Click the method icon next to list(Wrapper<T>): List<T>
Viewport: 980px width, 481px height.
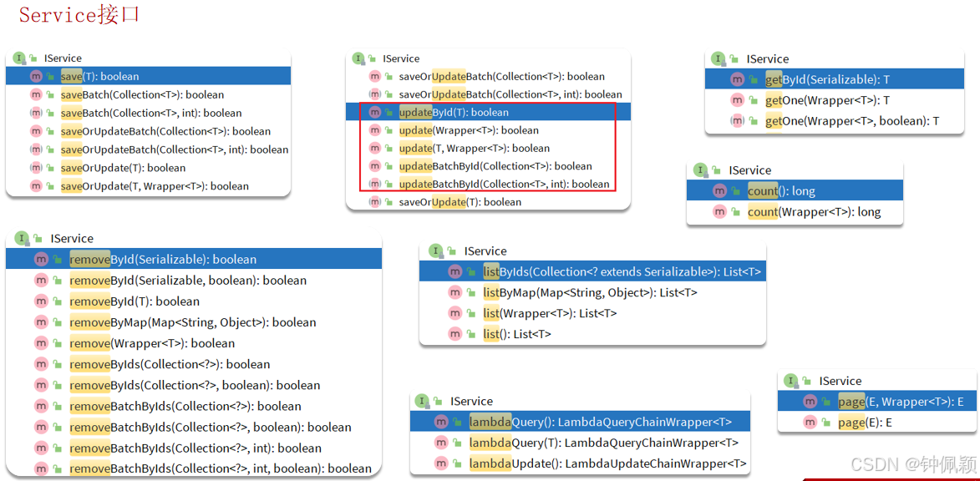(455, 313)
